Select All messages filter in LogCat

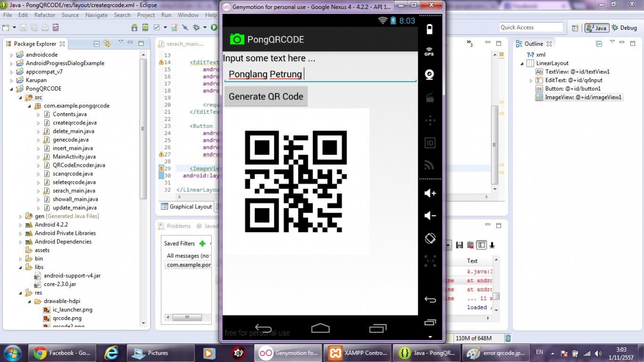[187, 255]
